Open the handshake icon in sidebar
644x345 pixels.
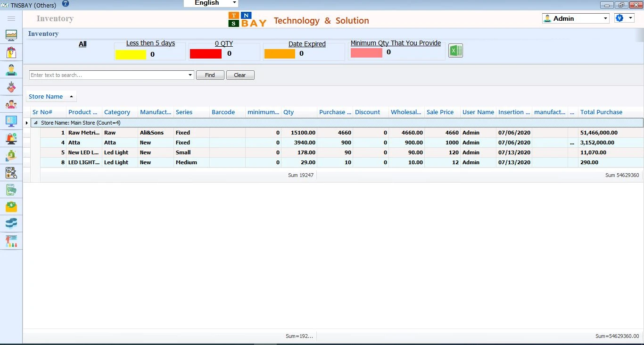11,87
